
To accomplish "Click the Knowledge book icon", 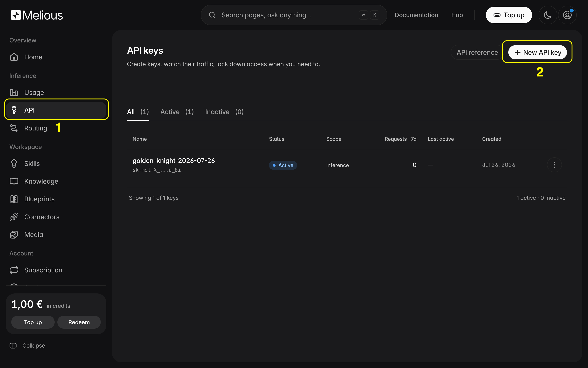I will [x=14, y=181].
